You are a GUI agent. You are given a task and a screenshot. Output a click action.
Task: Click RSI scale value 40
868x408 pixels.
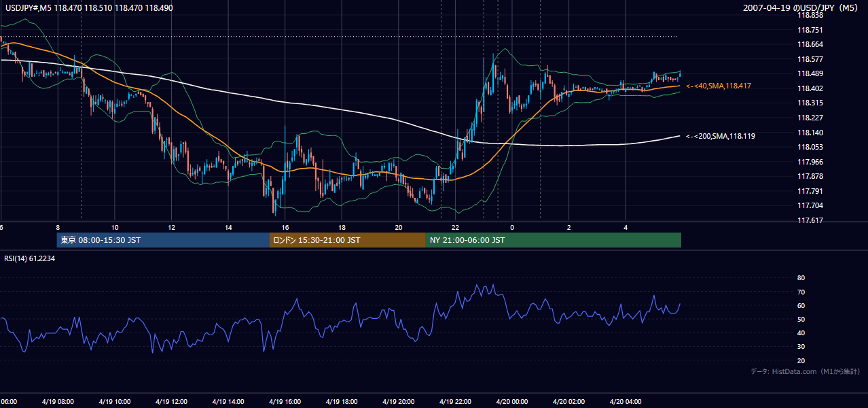coord(801,333)
